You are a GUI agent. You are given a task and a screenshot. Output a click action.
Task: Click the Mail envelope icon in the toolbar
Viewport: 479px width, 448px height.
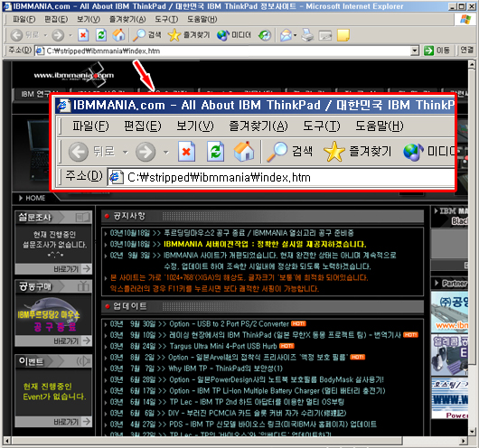click(286, 35)
